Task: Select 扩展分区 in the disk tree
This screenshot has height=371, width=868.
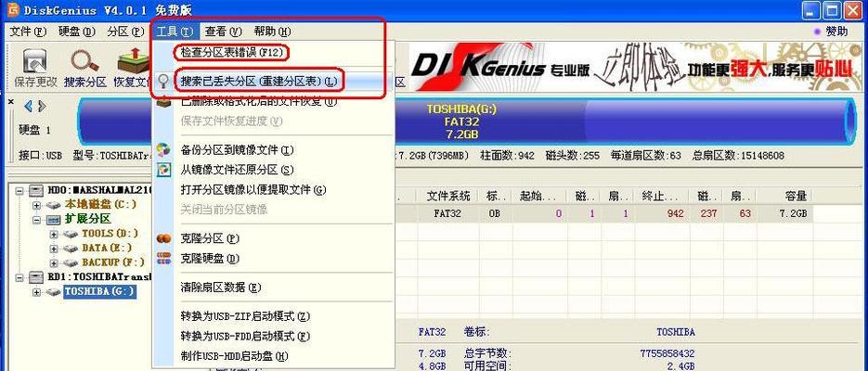Action: [x=88, y=219]
